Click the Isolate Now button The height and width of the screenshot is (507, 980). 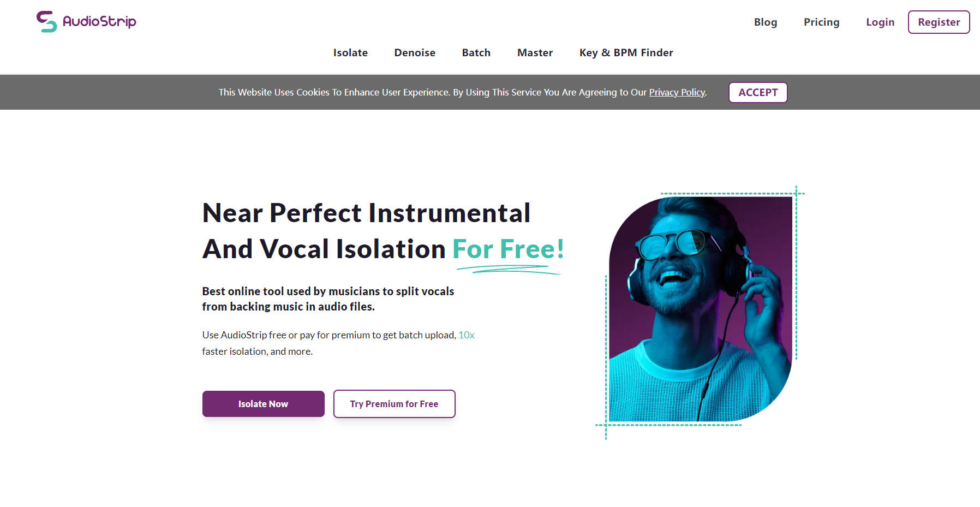pos(263,404)
